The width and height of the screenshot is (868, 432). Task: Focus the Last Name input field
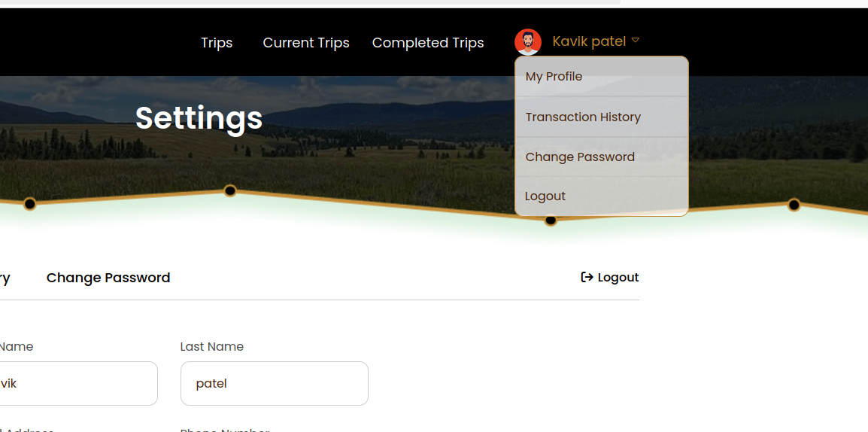274,383
